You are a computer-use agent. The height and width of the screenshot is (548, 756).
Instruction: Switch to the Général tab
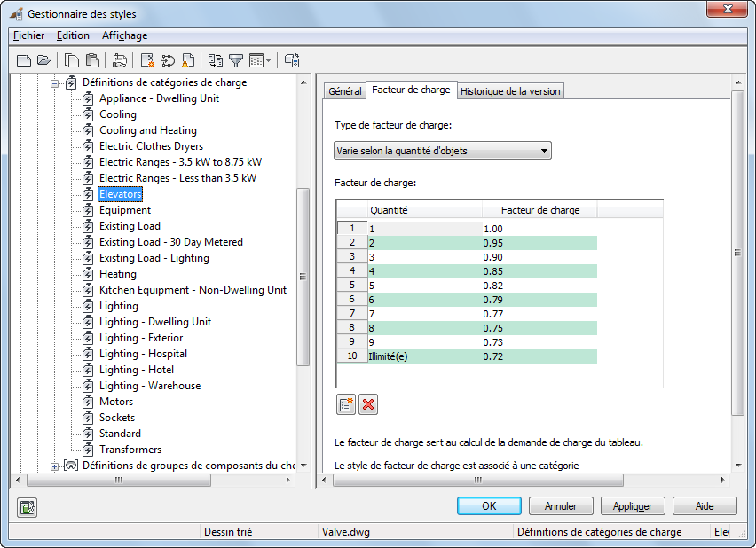[345, 91]
